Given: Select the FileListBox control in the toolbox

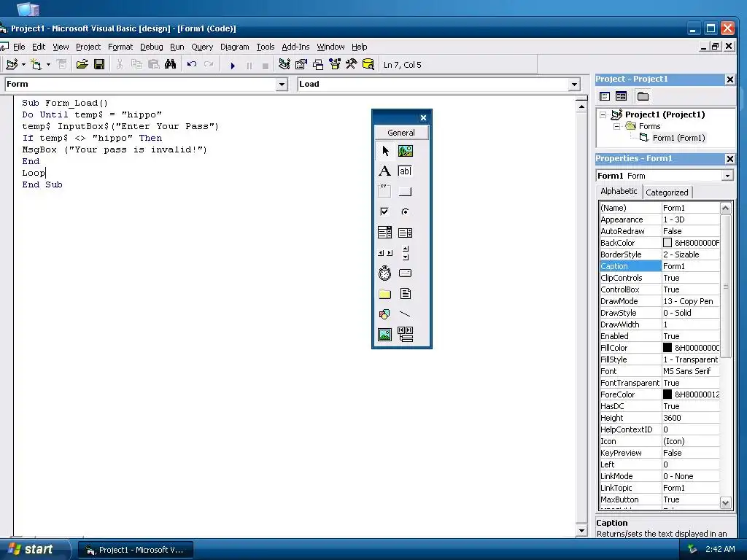Looking at the screenshot, I should pos(406,294).
